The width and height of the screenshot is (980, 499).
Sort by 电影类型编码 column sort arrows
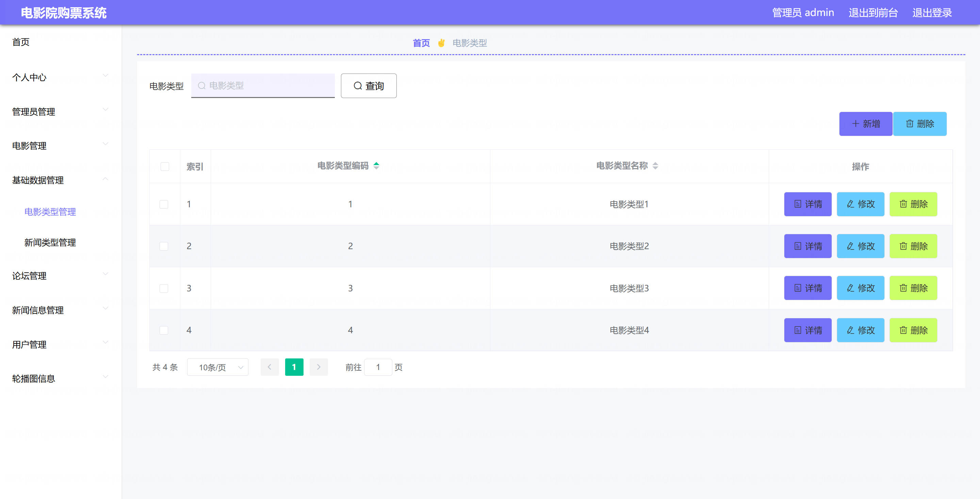click(376, 165)
